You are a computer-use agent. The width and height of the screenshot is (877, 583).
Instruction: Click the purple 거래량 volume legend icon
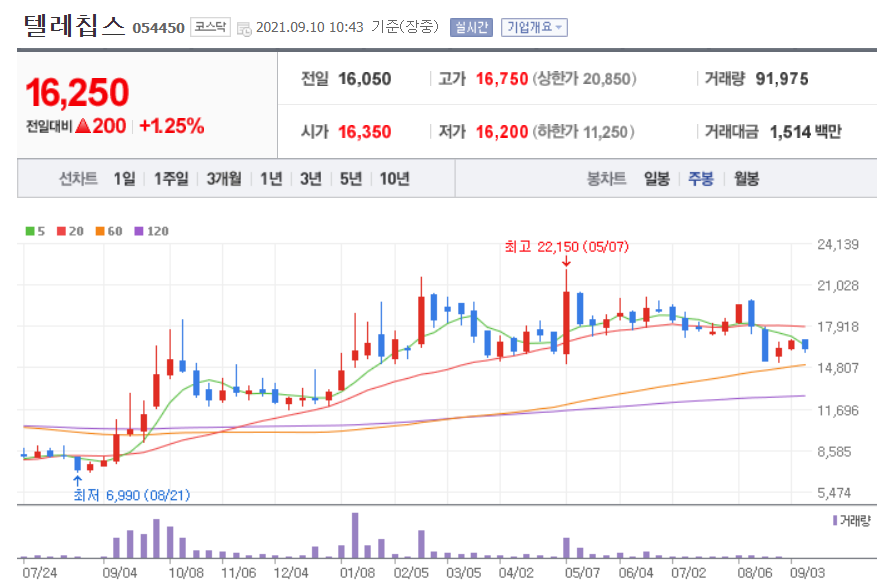[836, 521]
